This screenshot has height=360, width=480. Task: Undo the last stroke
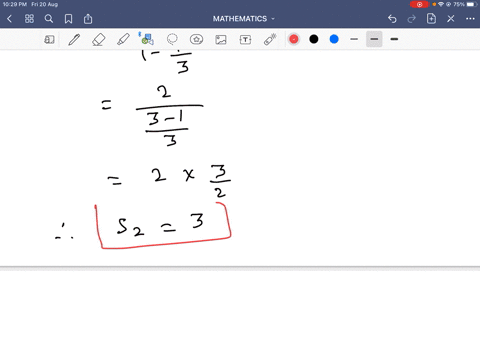pos(392,19)
